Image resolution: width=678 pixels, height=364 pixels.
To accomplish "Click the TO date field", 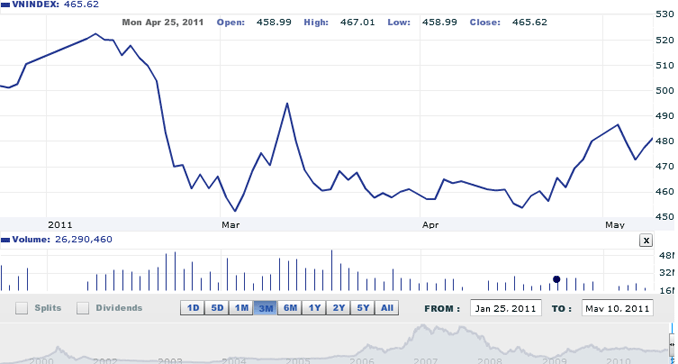I will coord(617,308).
